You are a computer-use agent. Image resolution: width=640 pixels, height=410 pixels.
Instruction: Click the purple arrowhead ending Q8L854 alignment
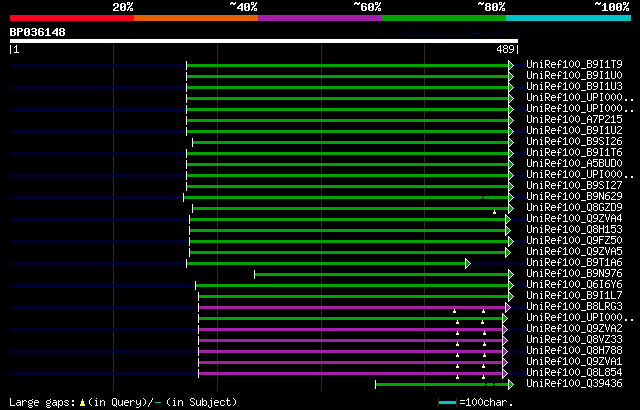pos(505,373)
